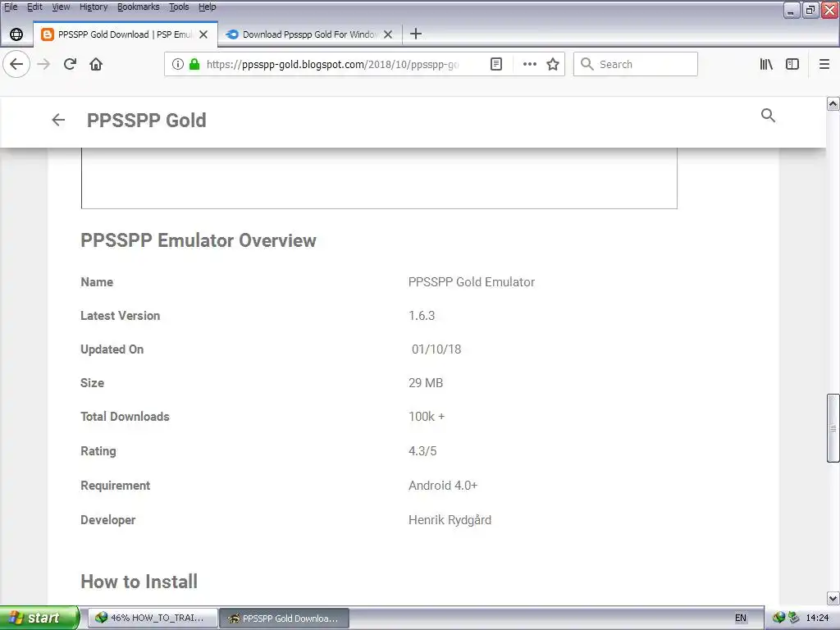Open a new tab with plus button
This screenshot has width=840, height=630.
tap(416, 34)
